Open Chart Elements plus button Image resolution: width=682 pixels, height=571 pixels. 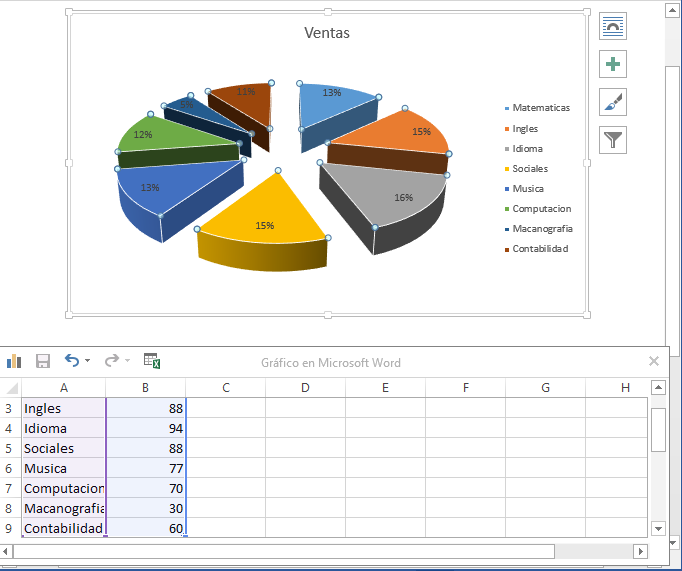(612, 64)
